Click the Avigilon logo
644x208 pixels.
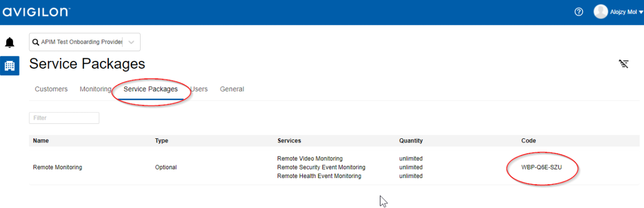pos(36,12)
